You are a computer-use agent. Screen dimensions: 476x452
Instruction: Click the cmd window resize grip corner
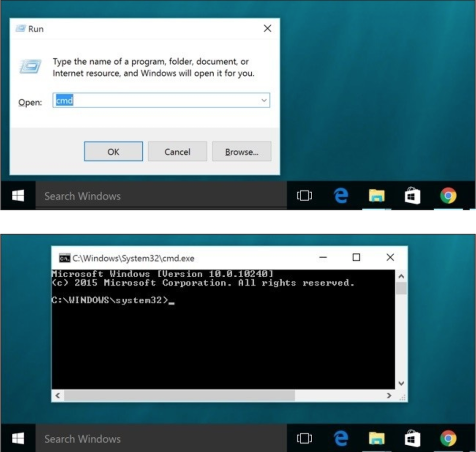pos(403,397)
